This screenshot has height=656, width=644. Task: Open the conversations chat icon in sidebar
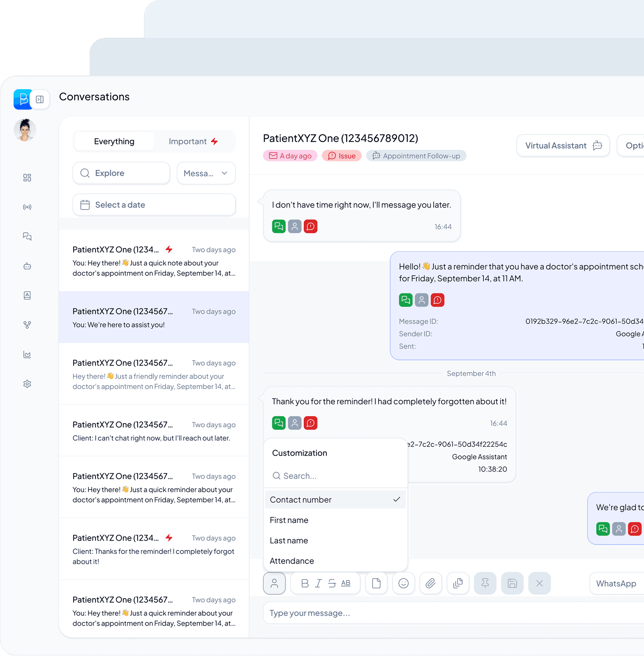(x=27, y=236)
